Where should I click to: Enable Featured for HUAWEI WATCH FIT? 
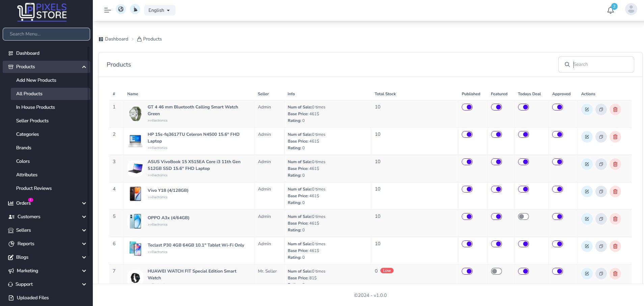click(496, 271)
